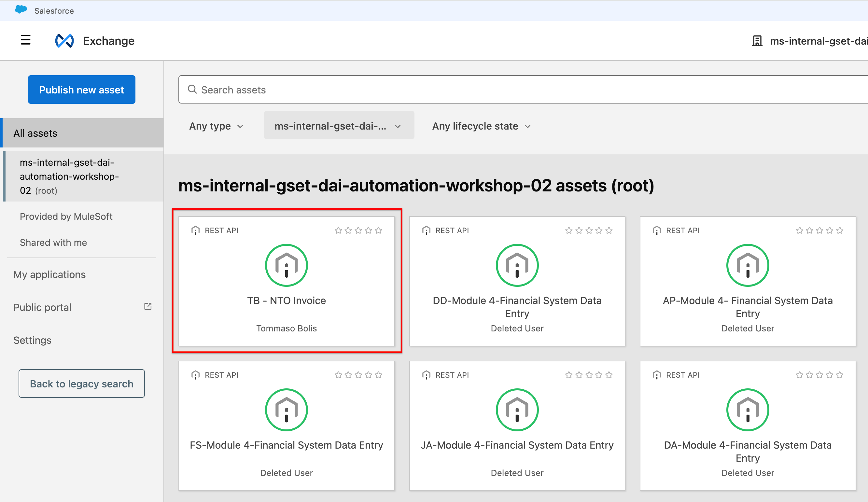Viewport: 868px width, 502px height.
Task: Open the ms-internal-gset-dai organization filter dropdown
Action: (339, 125)
